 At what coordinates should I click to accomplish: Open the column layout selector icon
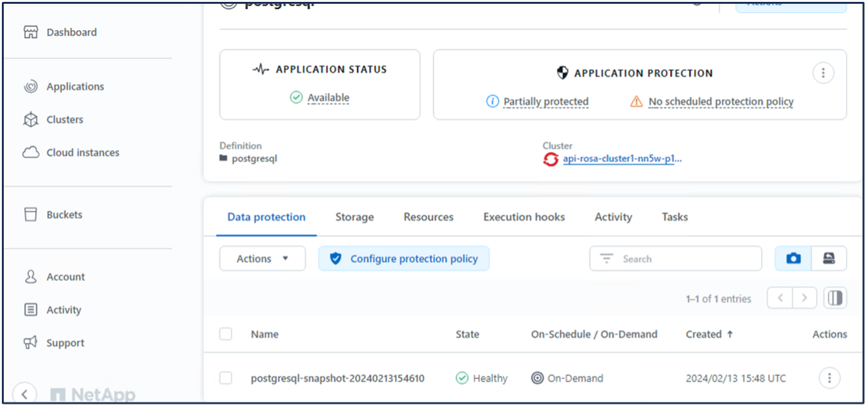tap(835, 298)
